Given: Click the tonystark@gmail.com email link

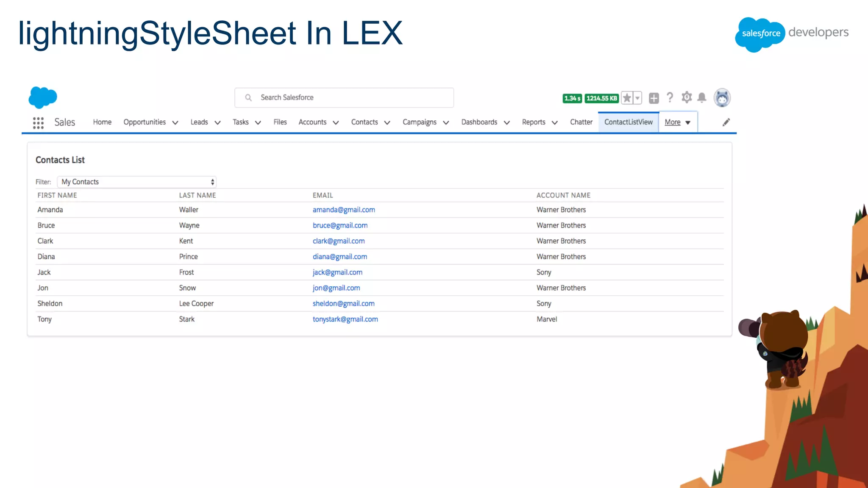Looking at the screenshot, I should (345, 319).
